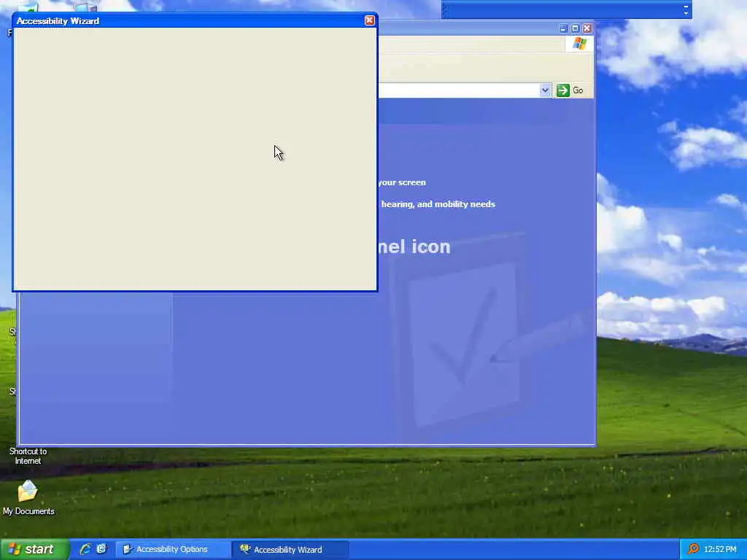
Task: Expand the address bar dropdown arrow
Action: pyautogui.click(x=545, y=90)
